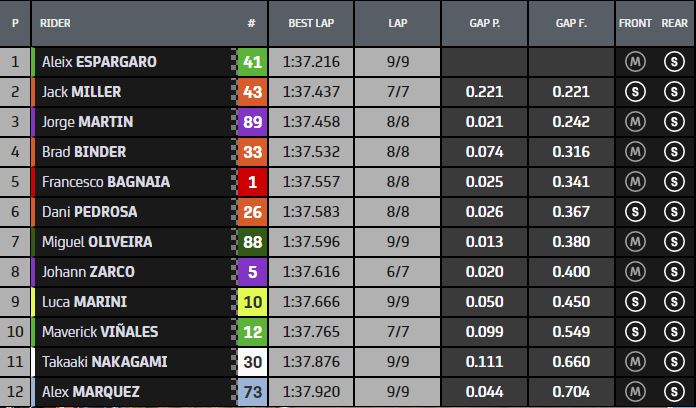Sort by the BEST LAP column header
This screenshot has width=696, height=408.
pos(313,22)
